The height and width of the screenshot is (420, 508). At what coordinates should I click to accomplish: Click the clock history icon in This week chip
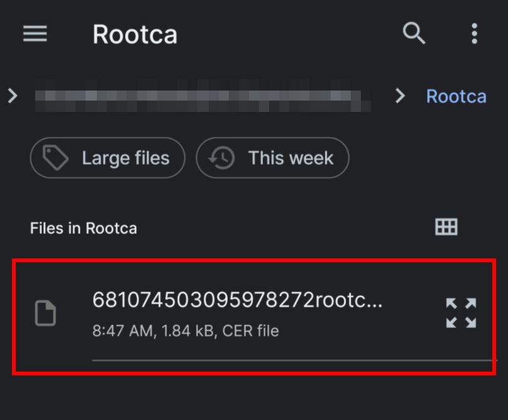click(221, 158)
